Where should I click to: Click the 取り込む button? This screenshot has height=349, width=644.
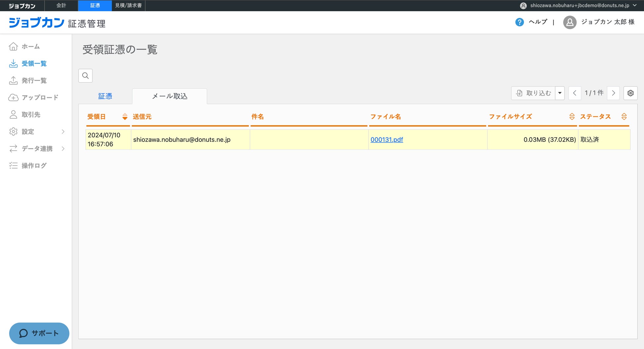tap(533, 93)
